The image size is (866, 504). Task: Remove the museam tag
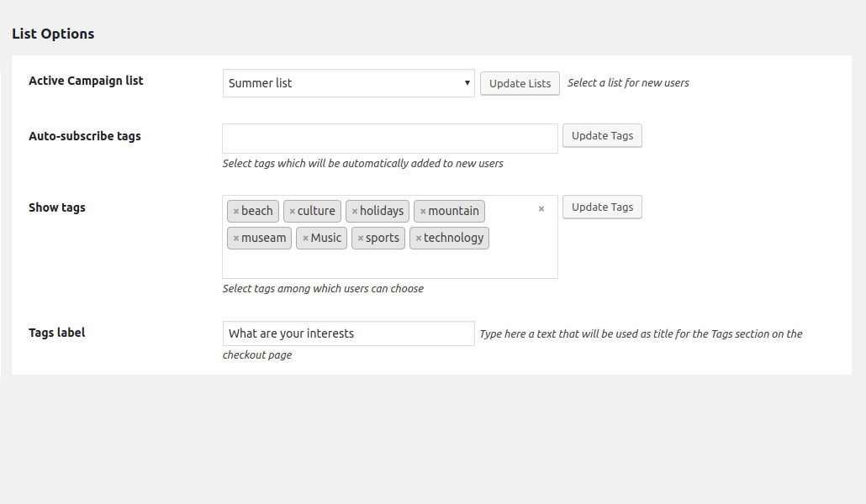(x=236, y=239)
